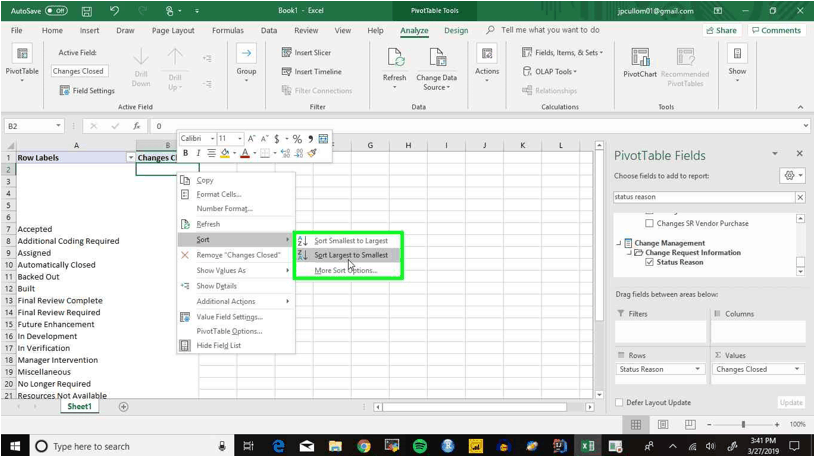Viewport: 816px width, 456px height.
Task: Open Change Data Source
Action: click(437, 68)
